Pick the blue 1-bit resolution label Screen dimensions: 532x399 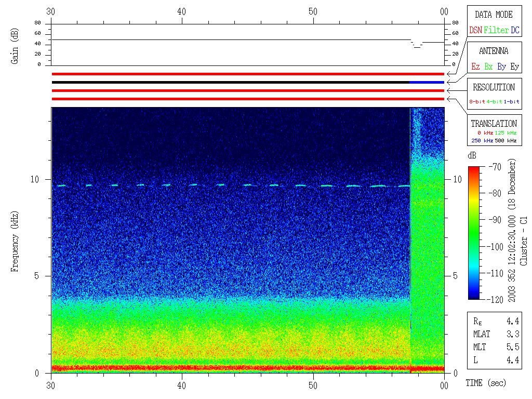point(511,102)
